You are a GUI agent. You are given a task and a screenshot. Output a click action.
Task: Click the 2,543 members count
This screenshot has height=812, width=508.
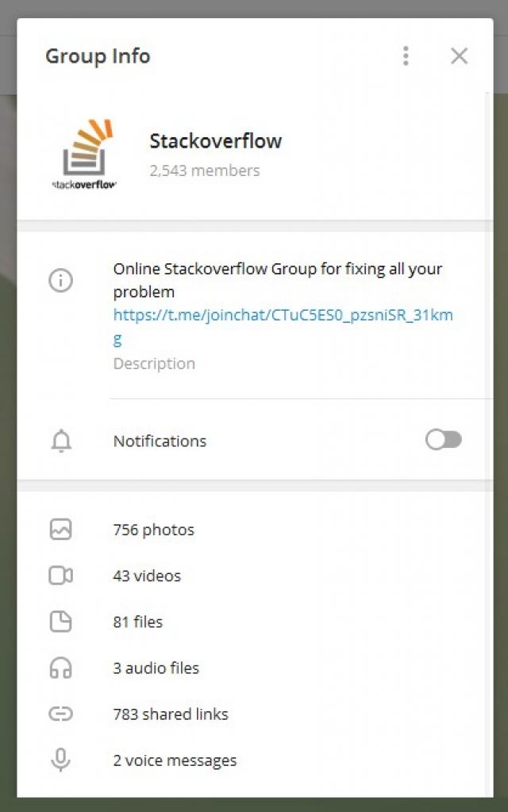205,170
